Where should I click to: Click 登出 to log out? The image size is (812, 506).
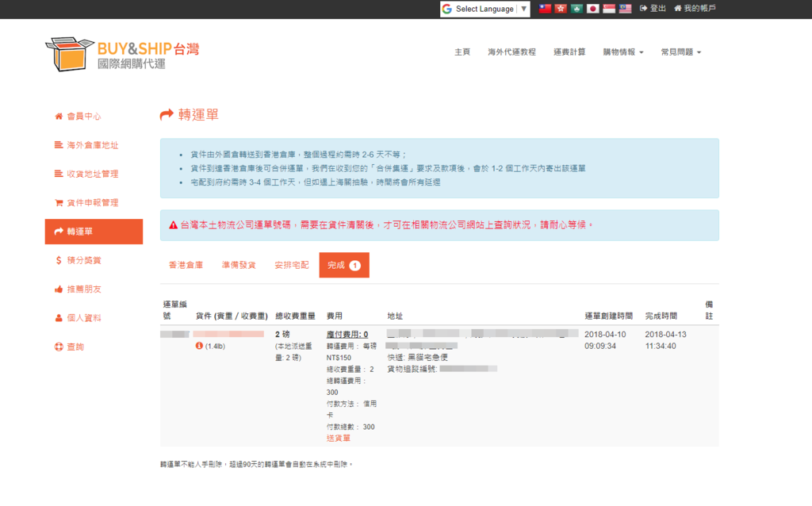[x=653, y=9]
